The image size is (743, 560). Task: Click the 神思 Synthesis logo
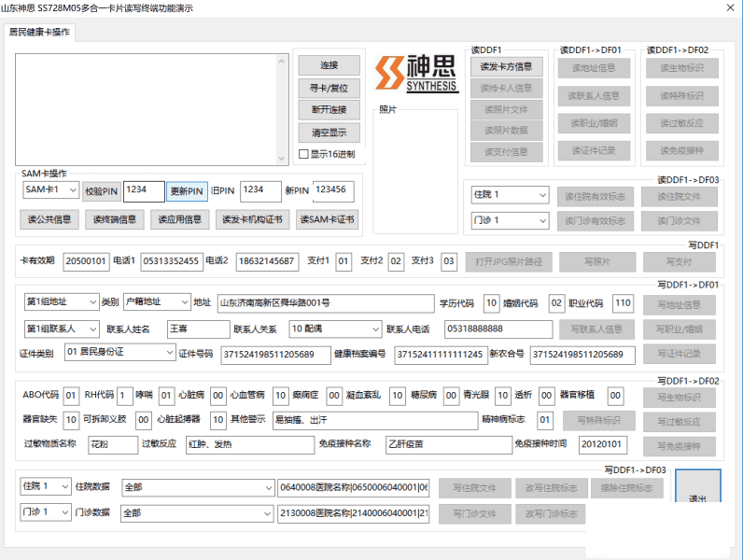(x=417, y=75)
